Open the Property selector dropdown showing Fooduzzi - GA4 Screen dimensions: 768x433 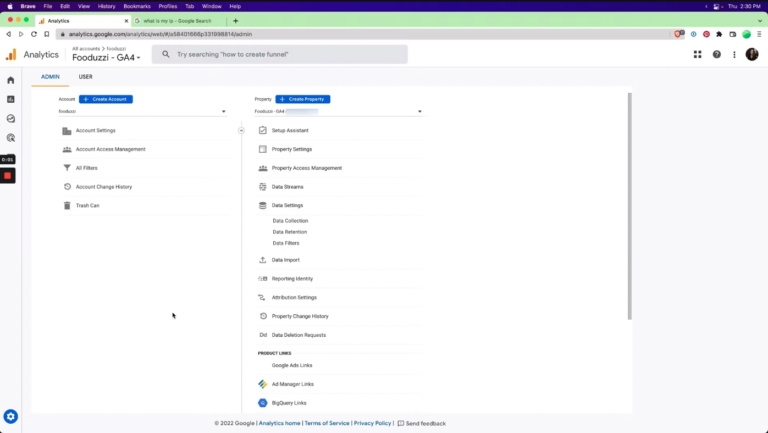pyautogui.click(x=338, y=111)
